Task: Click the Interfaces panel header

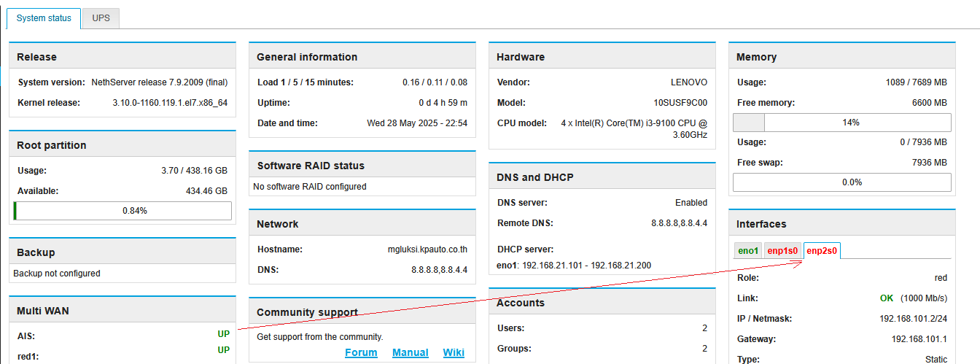Action: pos(841,224)
